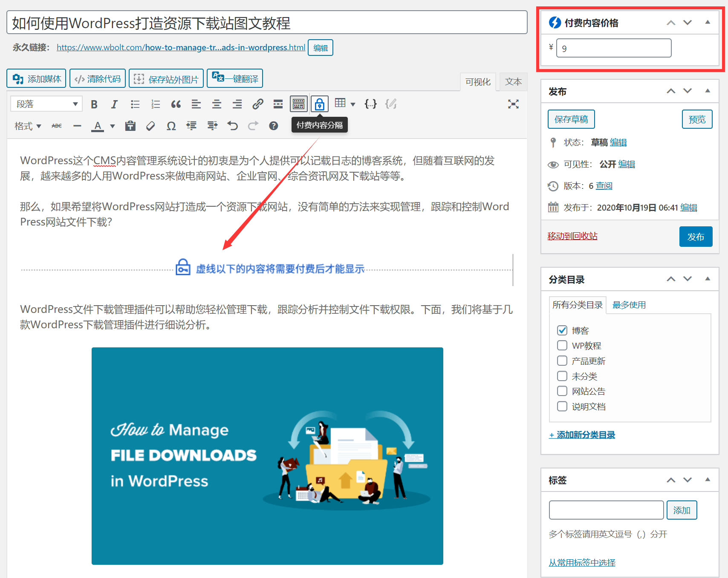The image size is (728, 578).
Task: Open the 段落 paragraph format dropdown
Action: pos(46,104)
